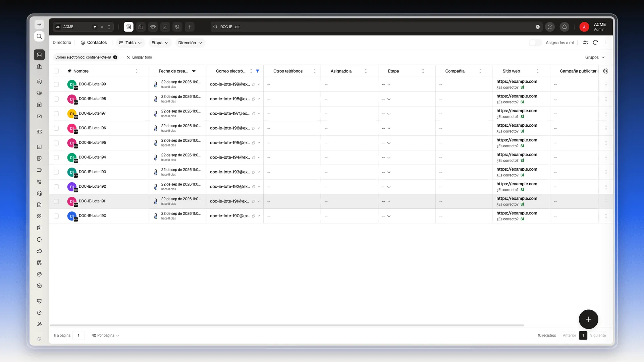
Task: Open row actions for DOC-IE-Lote 196
Action: tap(606, 128)
